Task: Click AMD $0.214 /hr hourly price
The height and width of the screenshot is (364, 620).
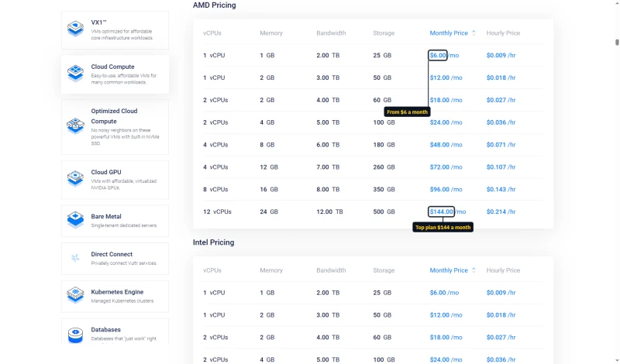Action: [501, 212]
